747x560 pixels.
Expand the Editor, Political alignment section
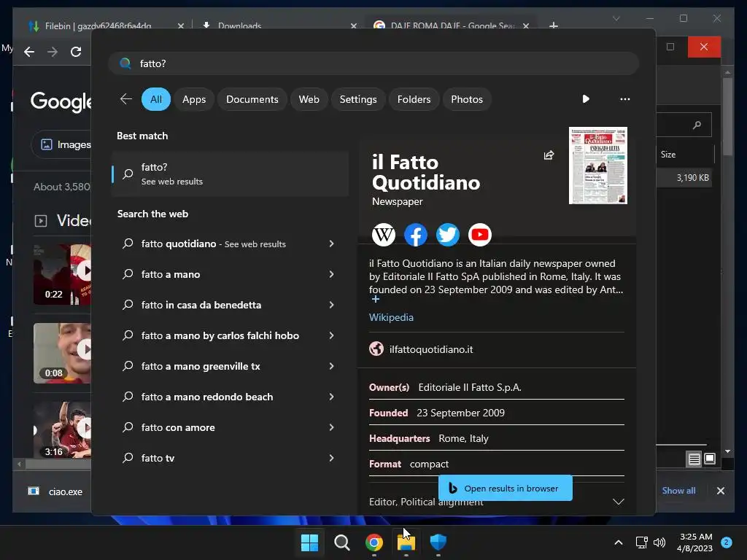coord(618,502)
